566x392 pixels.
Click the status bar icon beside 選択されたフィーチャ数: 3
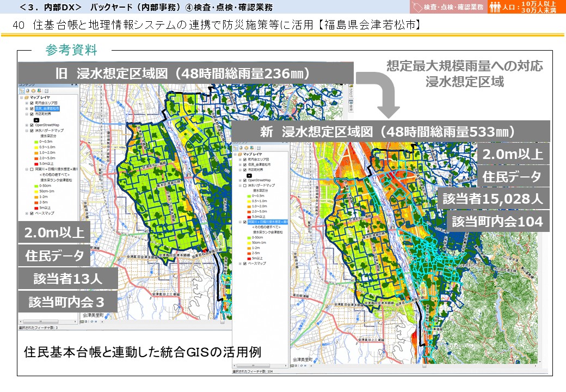(x=82, y=321)
